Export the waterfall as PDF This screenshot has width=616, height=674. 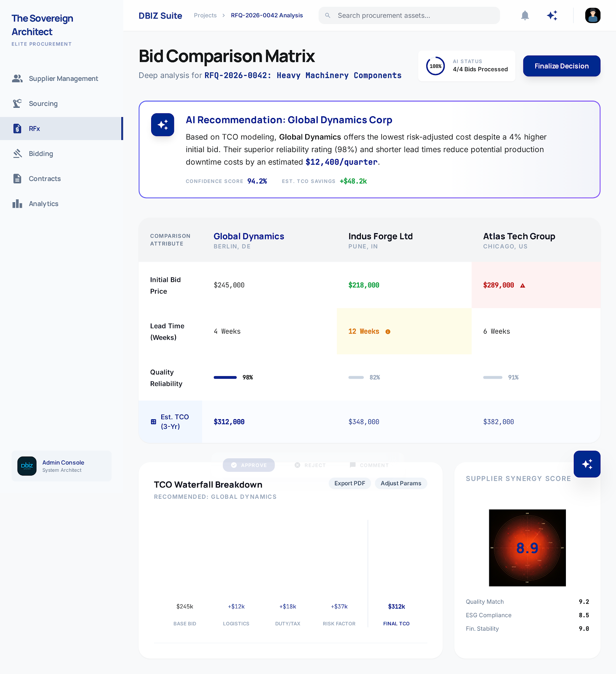349,484
